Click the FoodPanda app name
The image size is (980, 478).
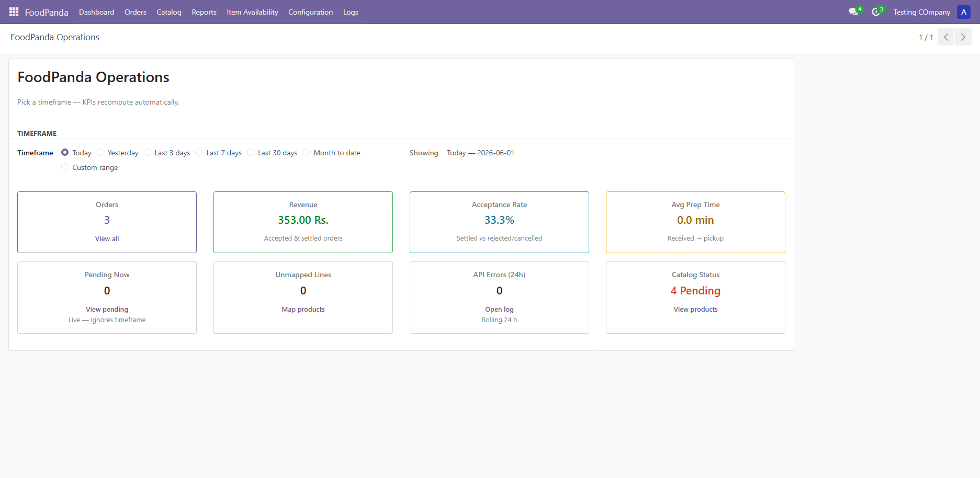click(x=47, y=12)
